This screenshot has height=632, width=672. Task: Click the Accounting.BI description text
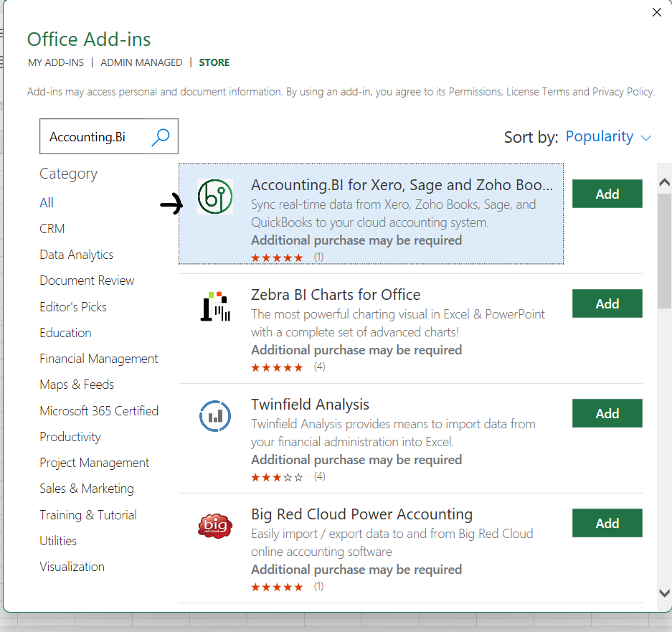coord(394,214)
